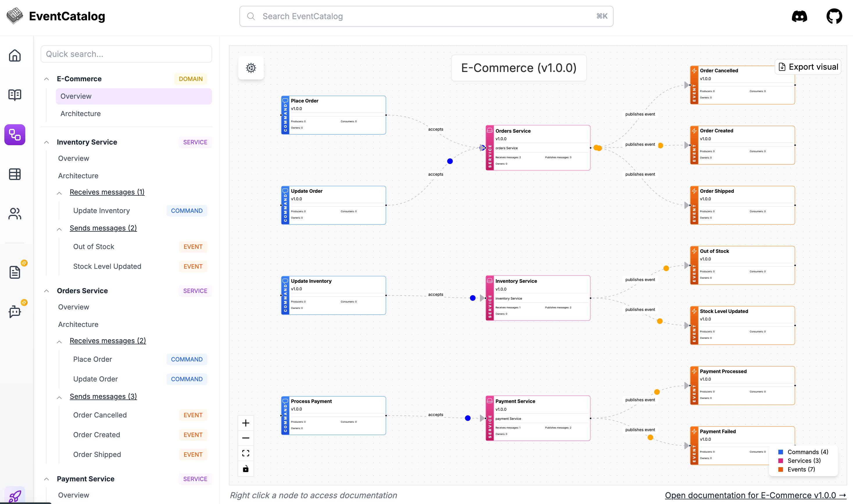Viewport: 853px width, 504px height.
Task: Open the canvas settings gear
Action: 250,68
